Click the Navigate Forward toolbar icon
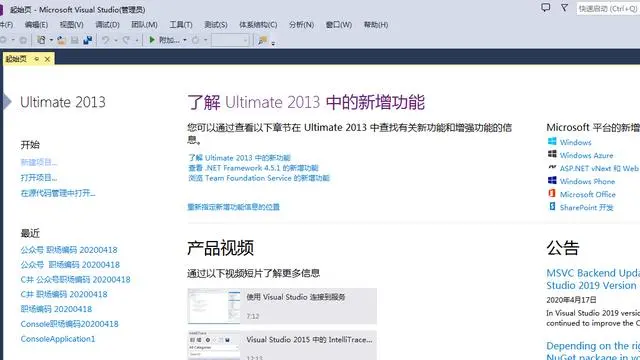 pos(23,40)
